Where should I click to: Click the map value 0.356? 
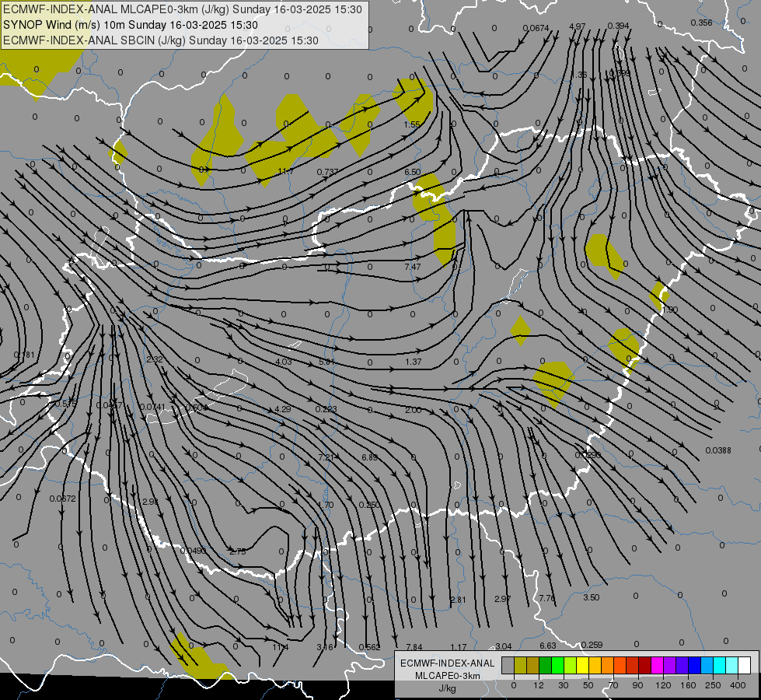[x=701, y=23]
